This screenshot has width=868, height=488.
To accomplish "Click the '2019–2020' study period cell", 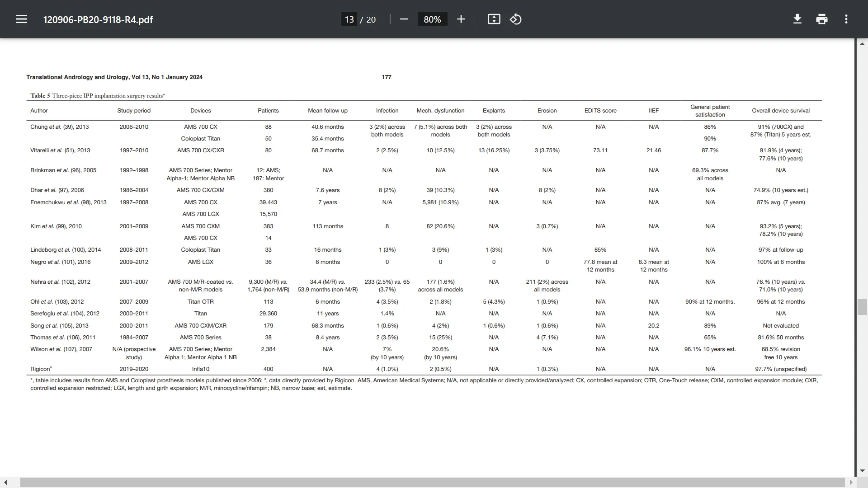I will [x=134, y=369].
